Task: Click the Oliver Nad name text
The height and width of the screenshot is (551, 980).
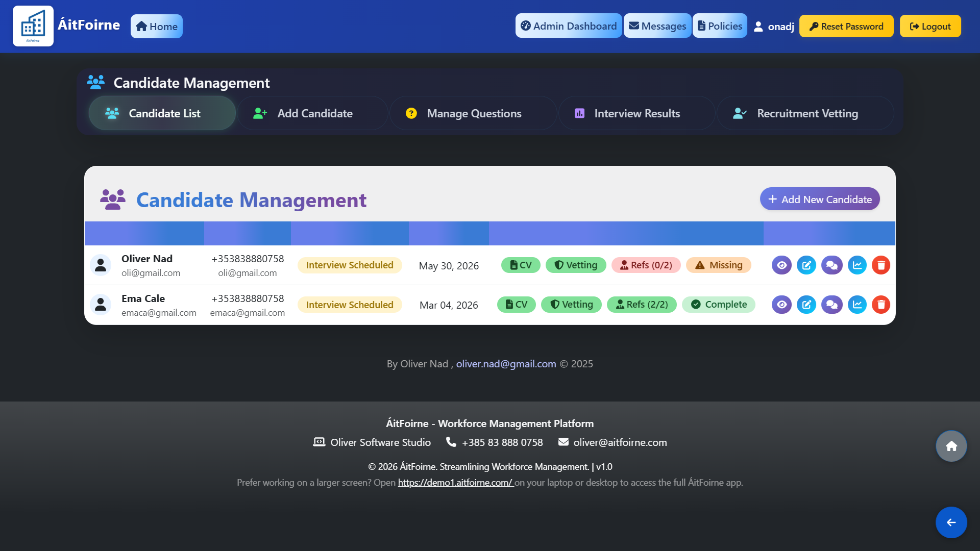Action: (x=147, y=259)
